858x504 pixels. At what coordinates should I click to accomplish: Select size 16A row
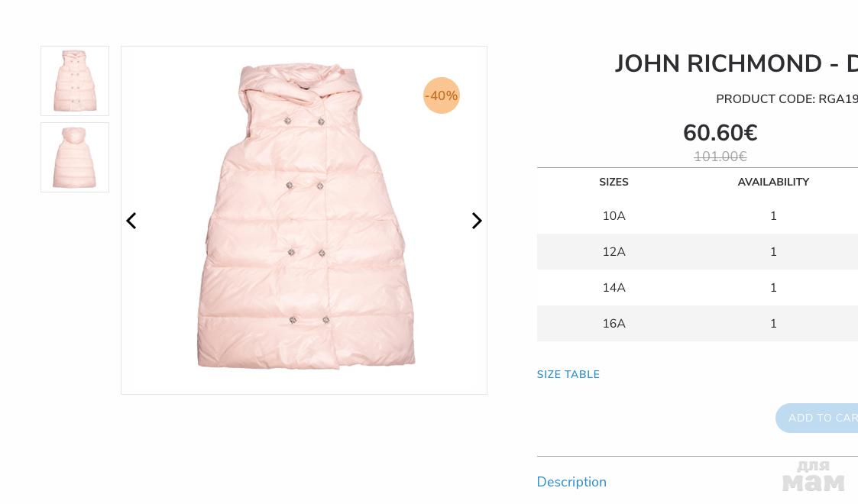click(697, 324)
